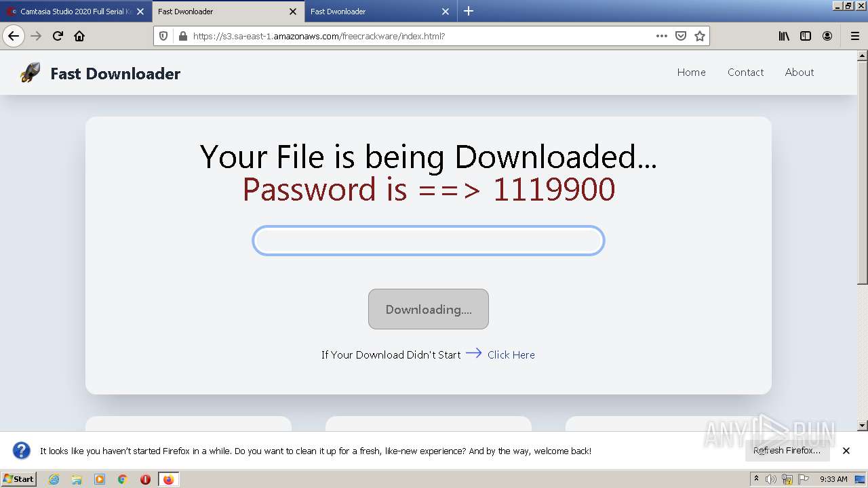
Task: Open the Firefox hamburger menu
Action: pos(854,36)
